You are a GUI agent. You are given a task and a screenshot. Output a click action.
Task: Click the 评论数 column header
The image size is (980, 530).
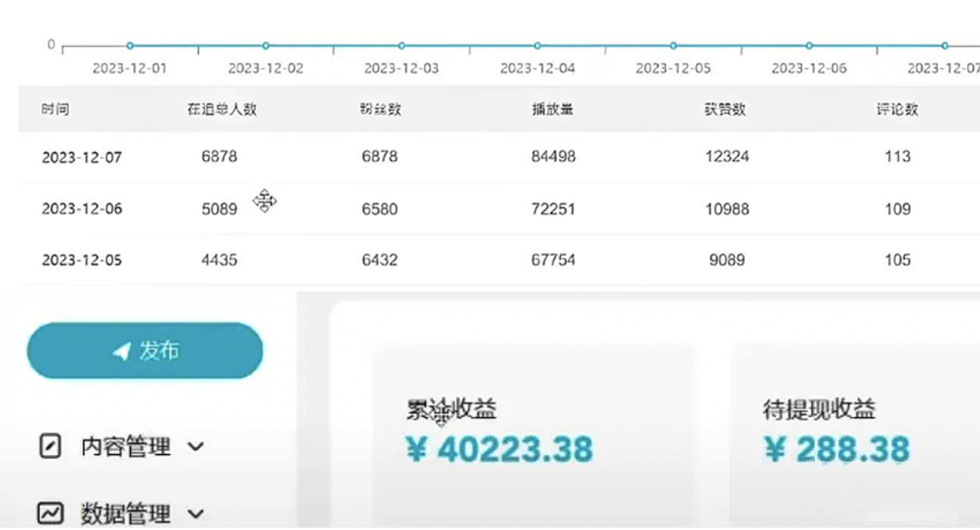point(897,109)
